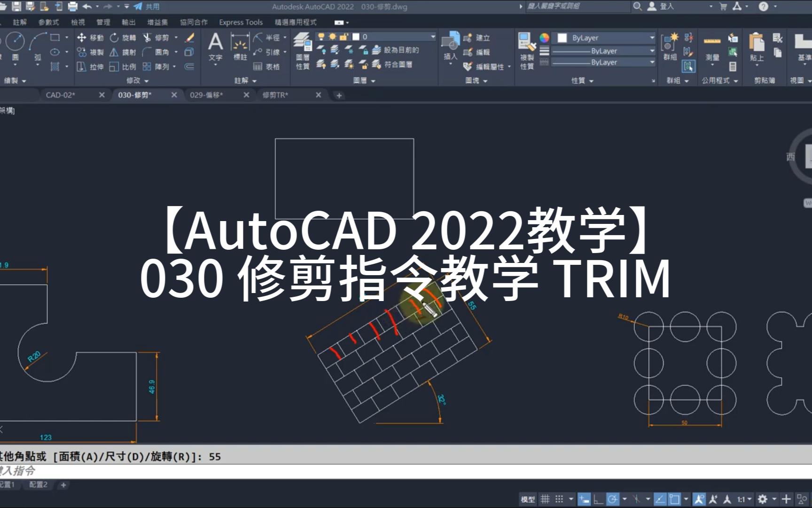Toggle annotation objects visibility in status bar
Screen dimensions: 812x508
coord(699,499)
